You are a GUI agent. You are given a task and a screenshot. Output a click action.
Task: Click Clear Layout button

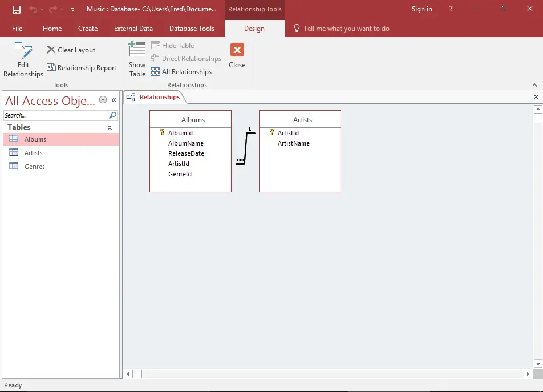point(71,50)
